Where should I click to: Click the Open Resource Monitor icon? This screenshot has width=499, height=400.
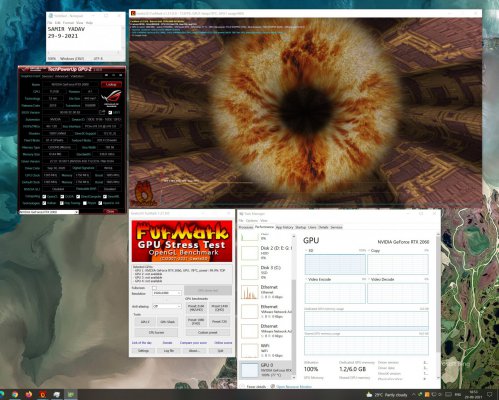(x=273, y=387)
